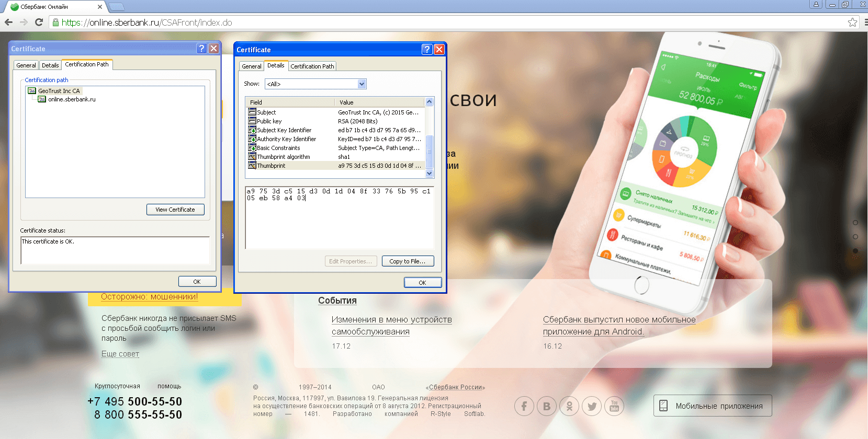Open General tab in left Certificate dialog

click(x=26, y=65)
